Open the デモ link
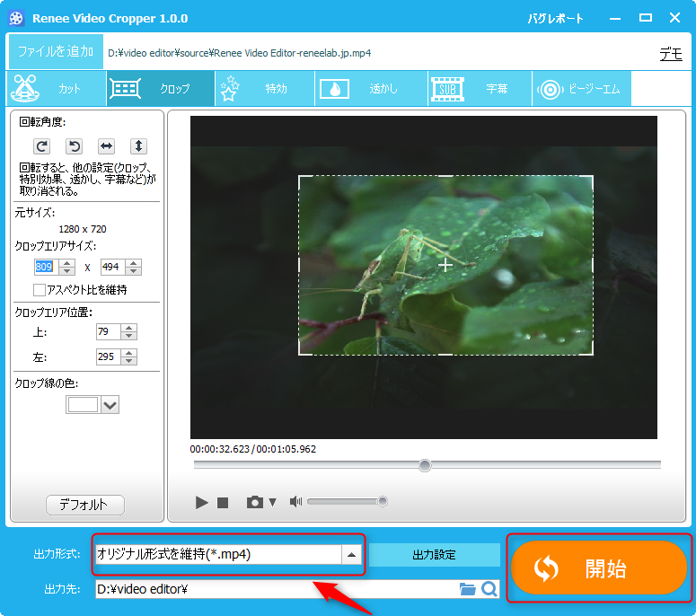 [671, 54]
